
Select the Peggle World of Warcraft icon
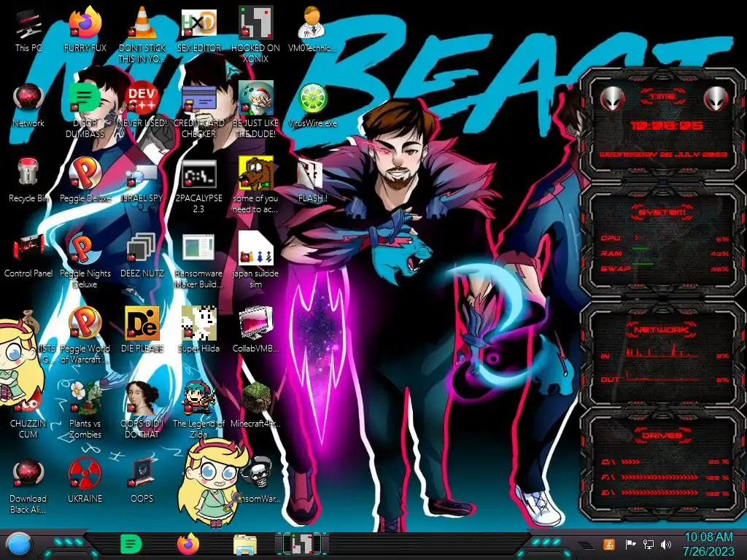click(x=85, y=336)
